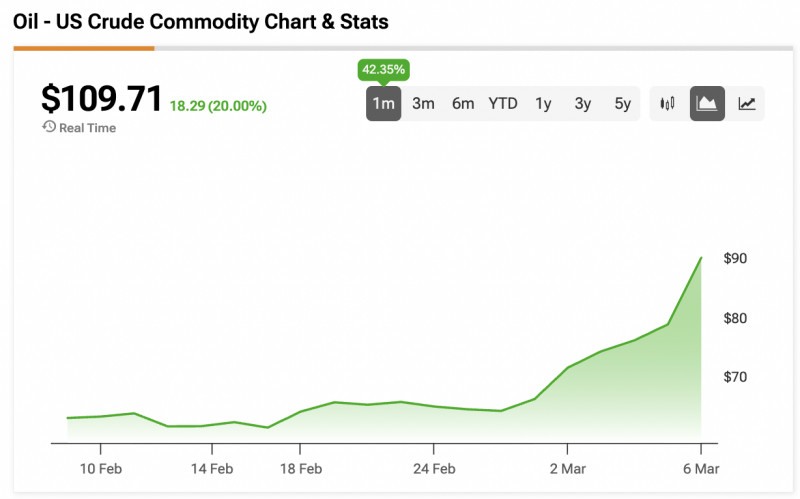Click the Real Time clock icon
The width and height of the screenshot is (800, 499).
click(x=48, y=127)
